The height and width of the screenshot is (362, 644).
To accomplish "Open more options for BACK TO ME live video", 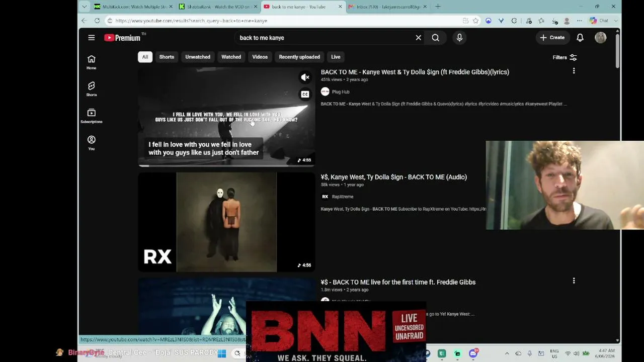I will point(574,281).
